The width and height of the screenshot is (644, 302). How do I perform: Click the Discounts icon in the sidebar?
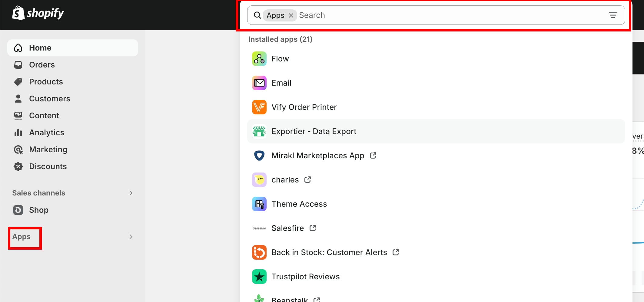point(18,166)
